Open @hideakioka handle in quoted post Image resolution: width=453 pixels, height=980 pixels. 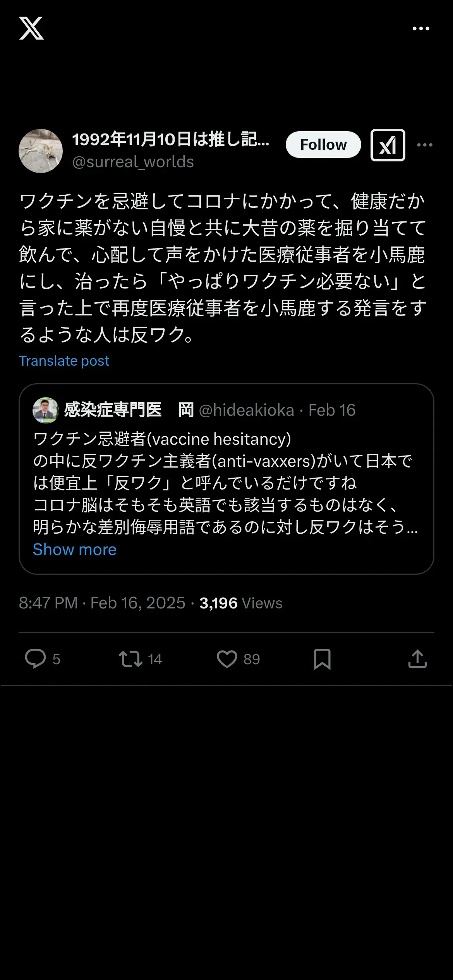(246, 410)
